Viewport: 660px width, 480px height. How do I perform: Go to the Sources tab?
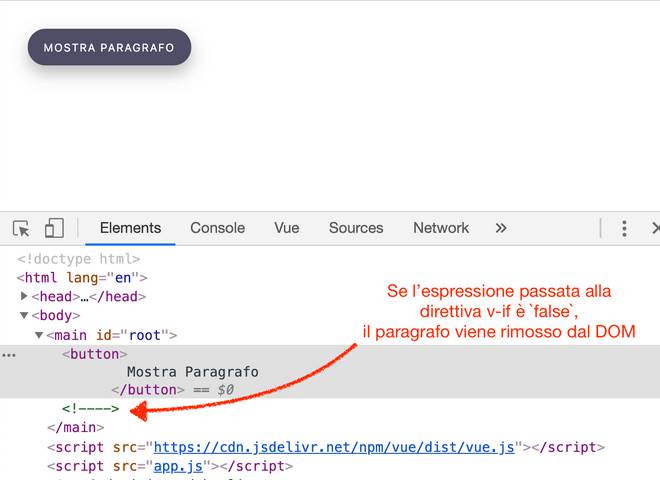(x=356, y=228)
